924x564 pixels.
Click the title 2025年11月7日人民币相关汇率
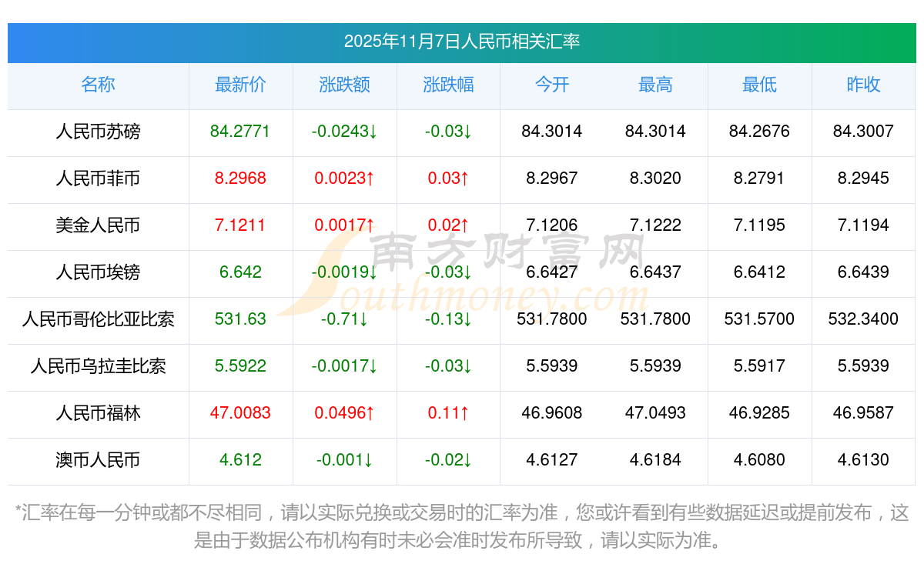pyautogui.click(x=461, y=42)
